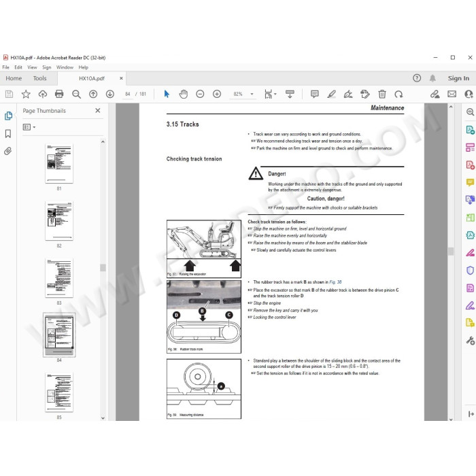Switch to the Tools tab
Image resolution: width=476 pixels, height=476 pixels.
pyautogui.click(x=39, y=78)
